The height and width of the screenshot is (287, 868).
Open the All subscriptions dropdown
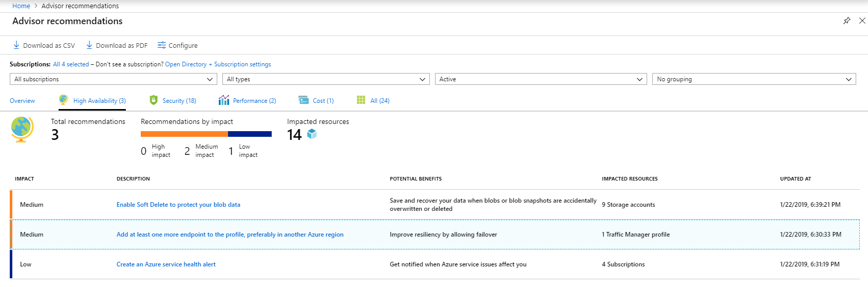tap(113, 79)
